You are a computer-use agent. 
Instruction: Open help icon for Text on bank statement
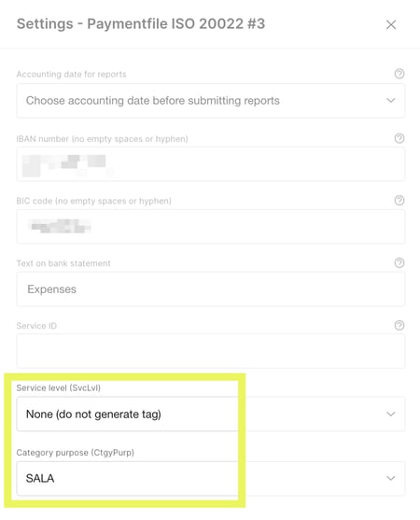(x=399, y=263)
